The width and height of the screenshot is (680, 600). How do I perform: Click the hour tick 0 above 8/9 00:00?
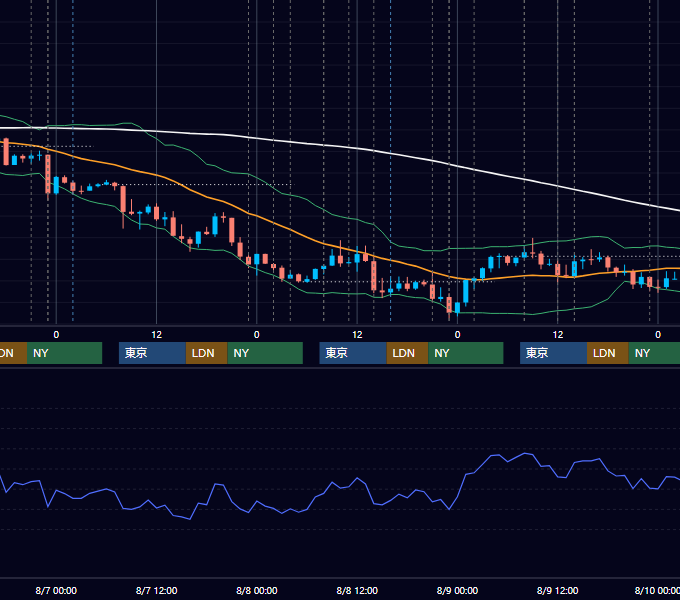[457, 335]
